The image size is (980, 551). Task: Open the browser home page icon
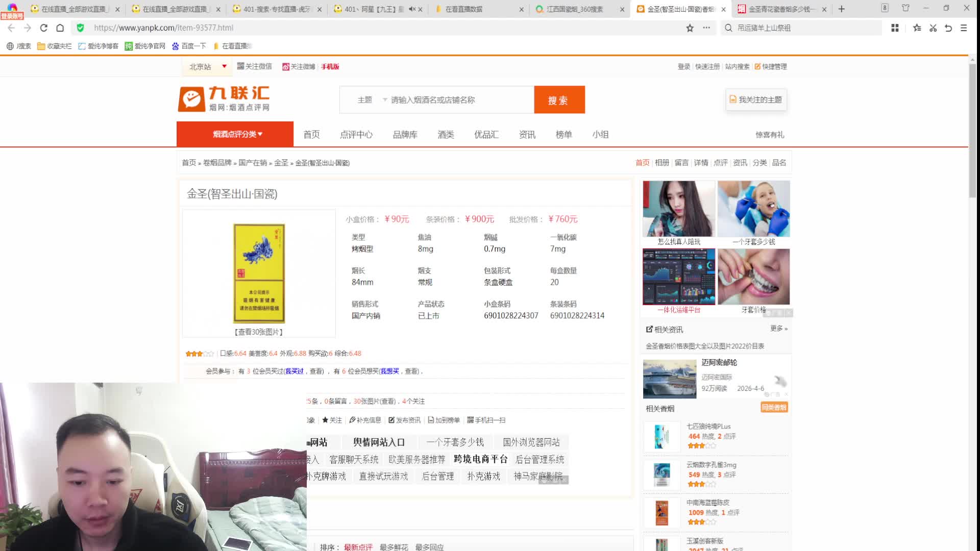60,28
